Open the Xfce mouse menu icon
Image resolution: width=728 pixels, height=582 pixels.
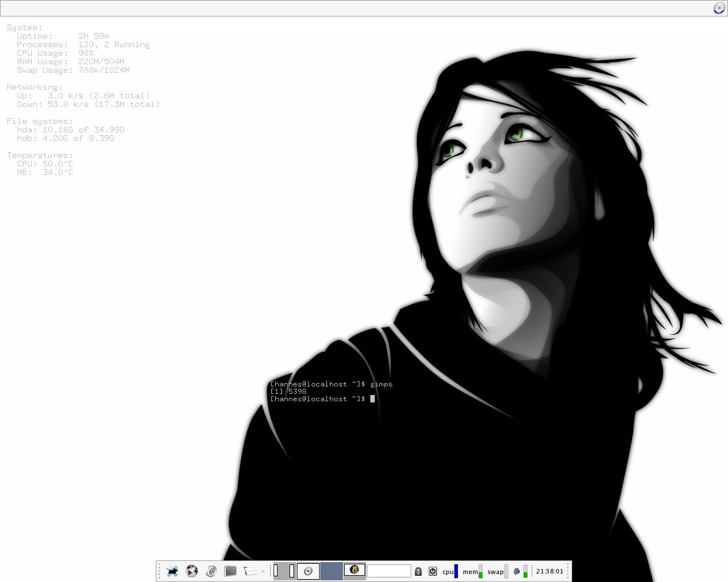pyautogui.click(x=172, y=571)
